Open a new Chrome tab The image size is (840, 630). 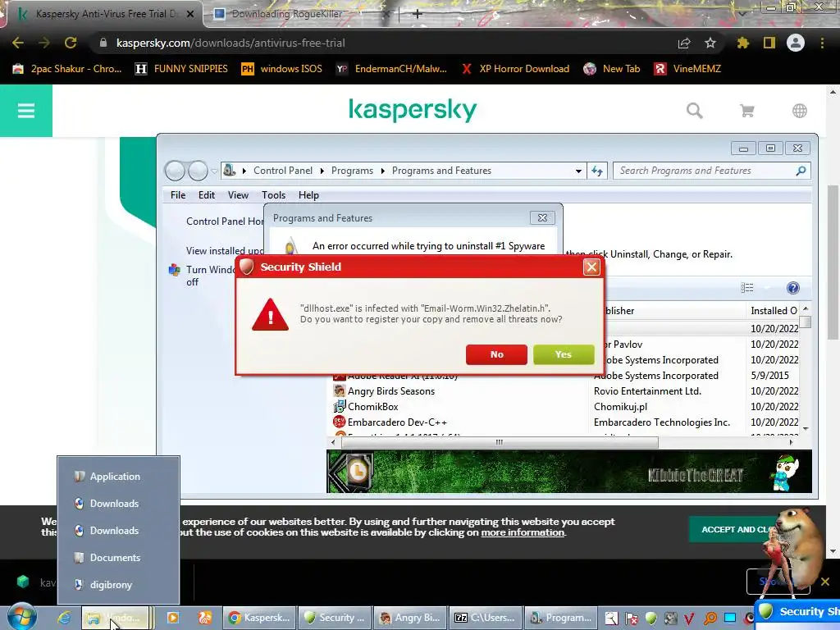[x=418, y=14]
